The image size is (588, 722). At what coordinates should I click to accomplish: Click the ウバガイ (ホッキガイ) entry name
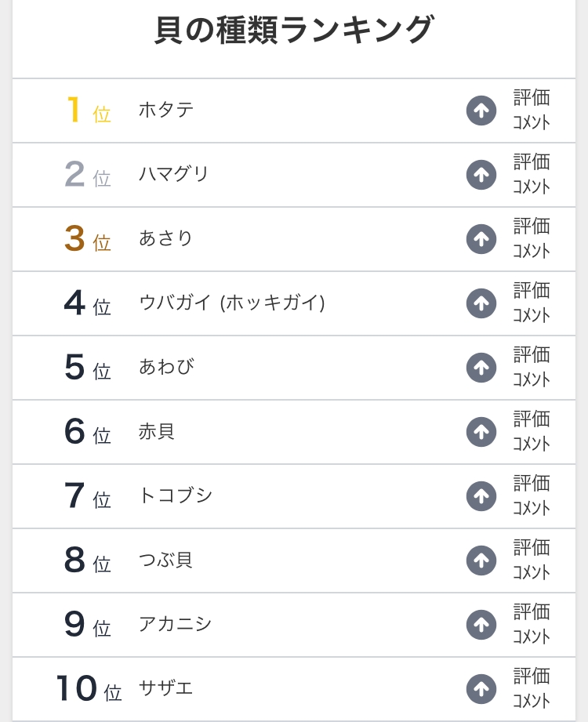[x=231, y=303]
